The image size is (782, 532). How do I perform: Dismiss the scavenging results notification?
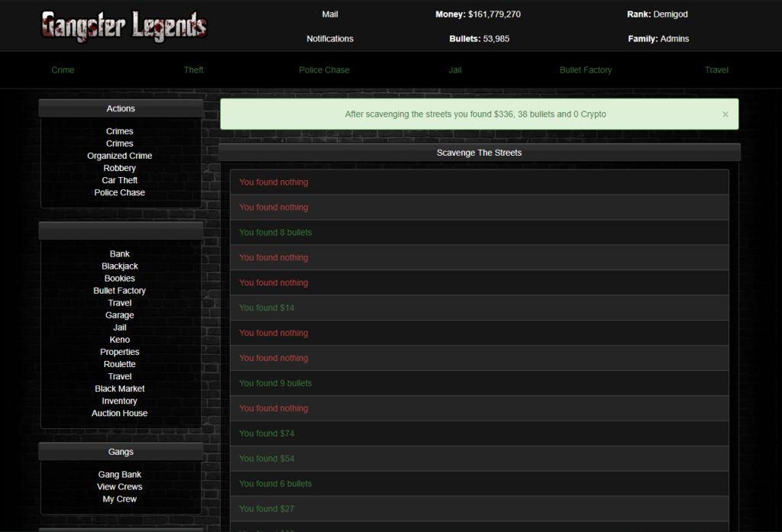(x=725, y=114)
